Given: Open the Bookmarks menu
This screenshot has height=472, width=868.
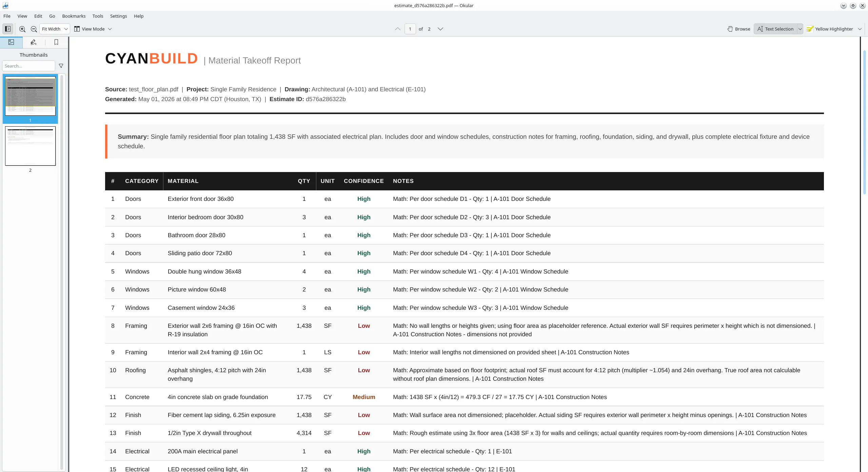Looking at the screenshot, I should (x=74, y=16).
